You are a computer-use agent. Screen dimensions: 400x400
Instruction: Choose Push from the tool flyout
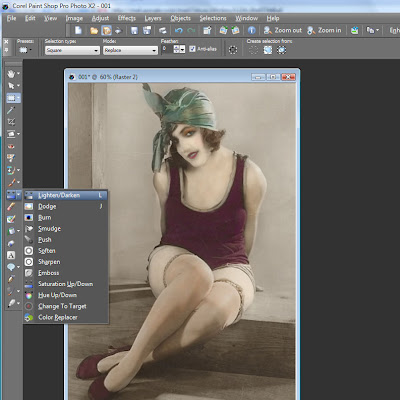[x=66, y=239]
